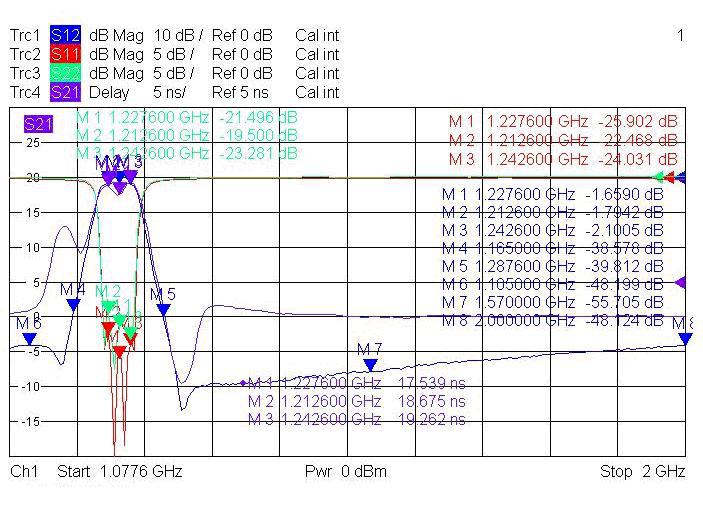The image size is (703, 511).
Task: Click the Trc4 trace label
Action: click(25, 92)
